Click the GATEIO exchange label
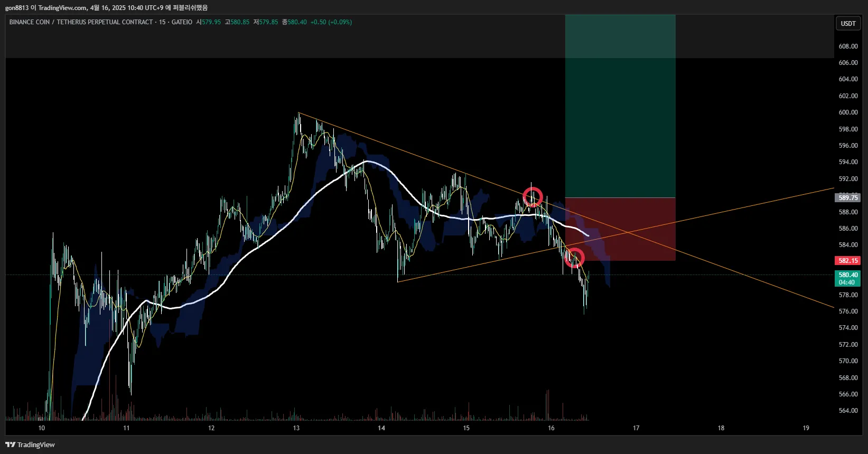 click(182, 22)
